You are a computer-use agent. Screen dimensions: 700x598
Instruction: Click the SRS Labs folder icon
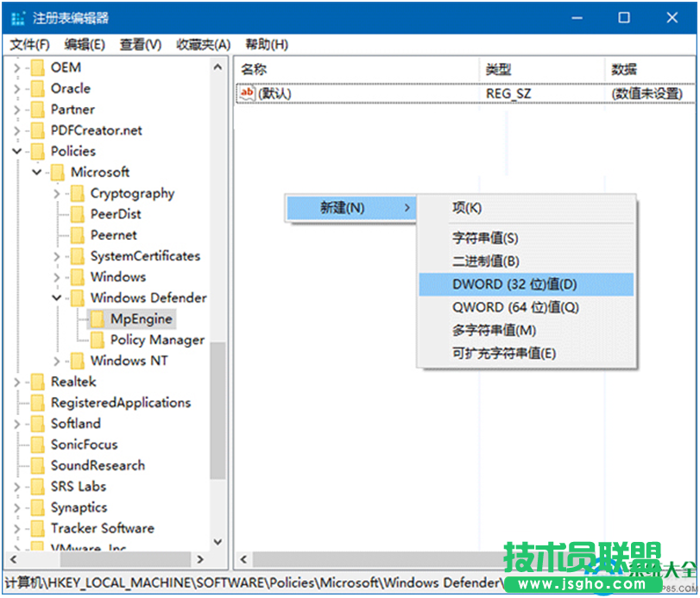coord(37,487)
